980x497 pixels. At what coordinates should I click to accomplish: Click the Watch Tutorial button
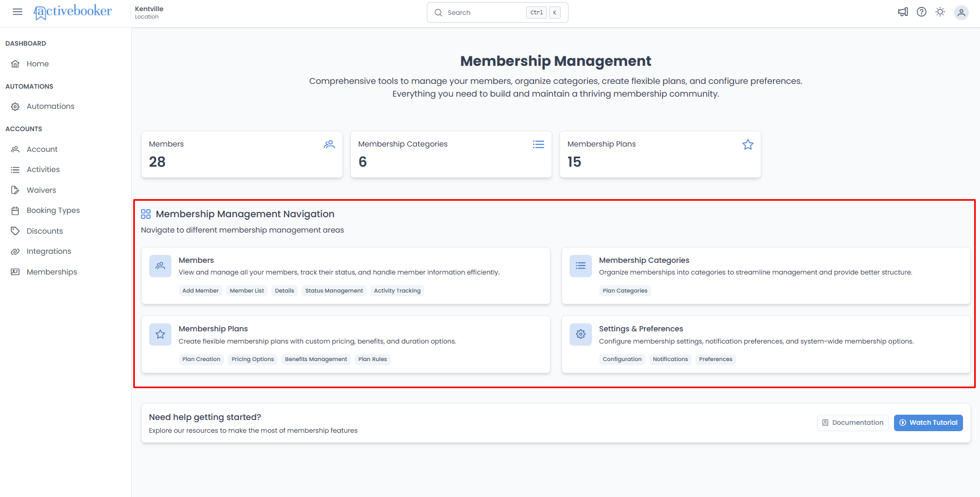(x=929, y=423)
